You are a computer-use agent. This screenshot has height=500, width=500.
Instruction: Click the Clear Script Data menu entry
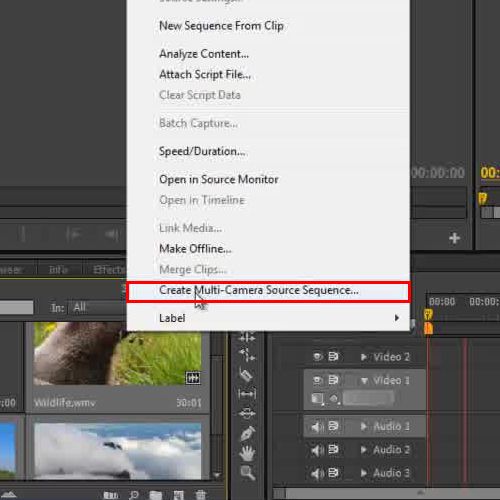pyautogui.click(x=268, y=95)
